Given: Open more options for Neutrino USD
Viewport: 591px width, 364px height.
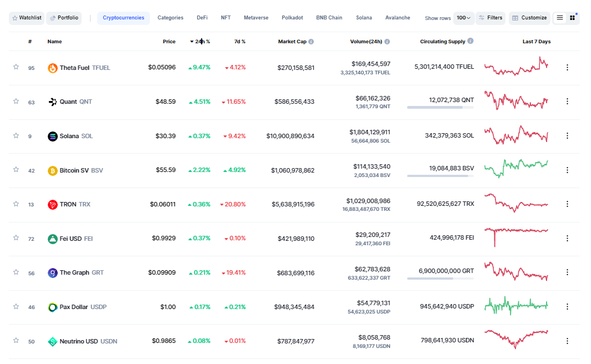Looking at the screenshot, I should (x=567, y=341).
